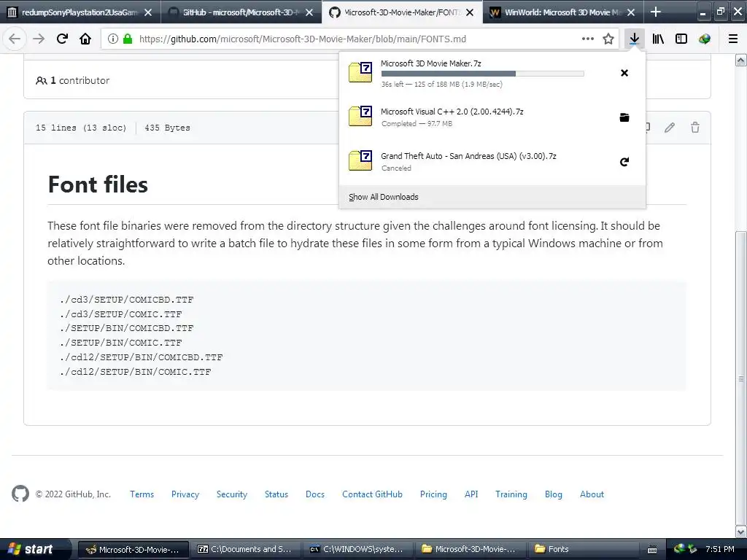The height and width of the screenshot is (560, 747).
Task: Select the ./cd3/SETUP/COMICBD.TTF line
Action: coord(127,300)
